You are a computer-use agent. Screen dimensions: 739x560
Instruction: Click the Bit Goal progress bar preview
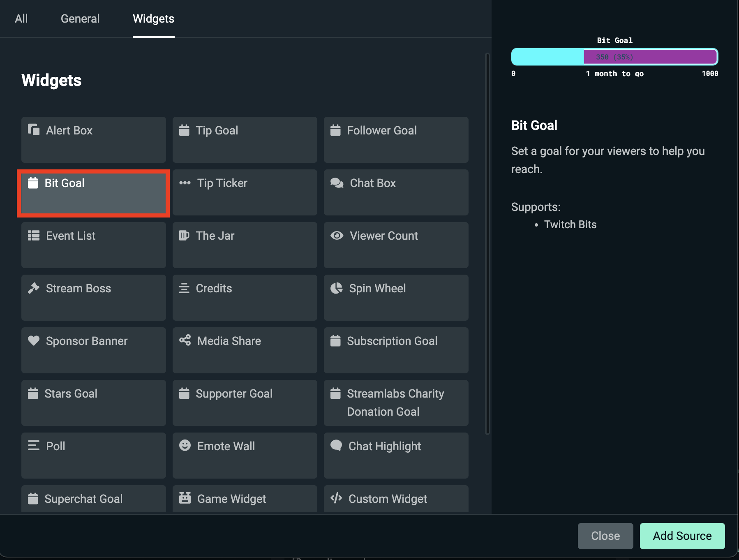(614, 57)
